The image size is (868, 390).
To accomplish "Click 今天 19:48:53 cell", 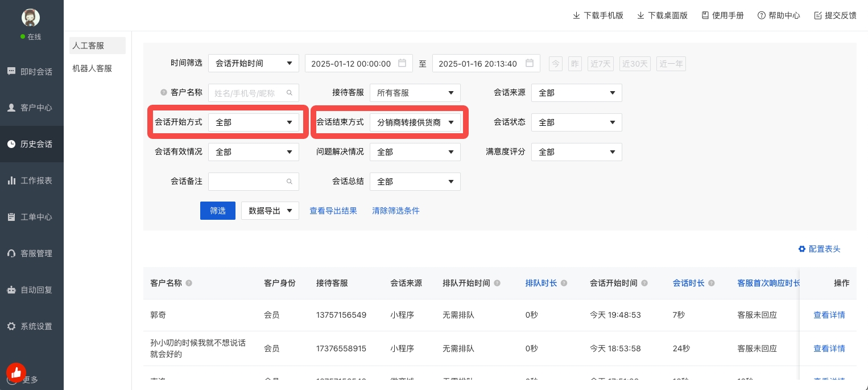I will coord(615,315).
